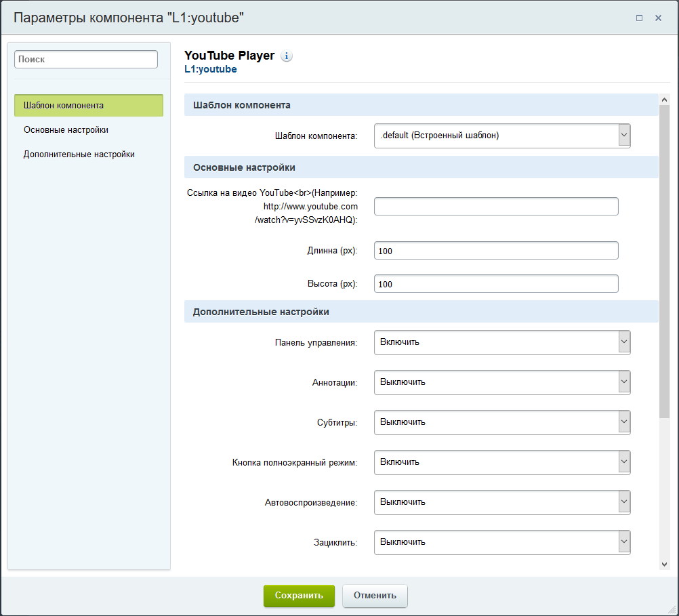Click the info icon next to YouTube Player
This screenshot has height=616, width=679.
pyautogui.click(x=287, y=56)
